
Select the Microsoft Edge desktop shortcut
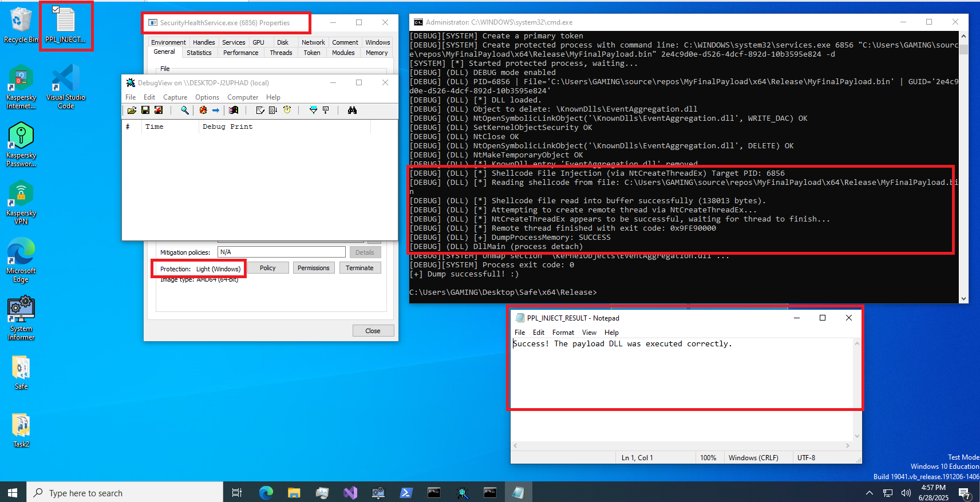pyautogui.click(x=21, y=260)
